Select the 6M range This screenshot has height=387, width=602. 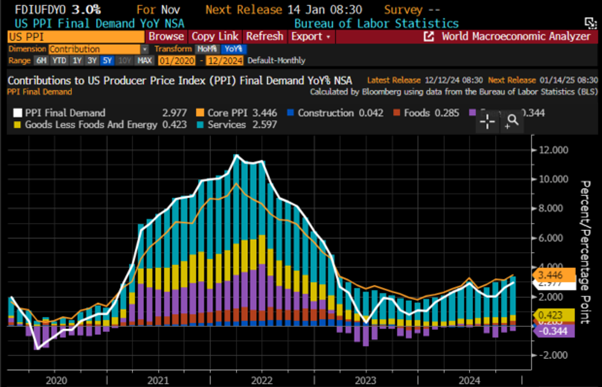[x=41, y=61]
